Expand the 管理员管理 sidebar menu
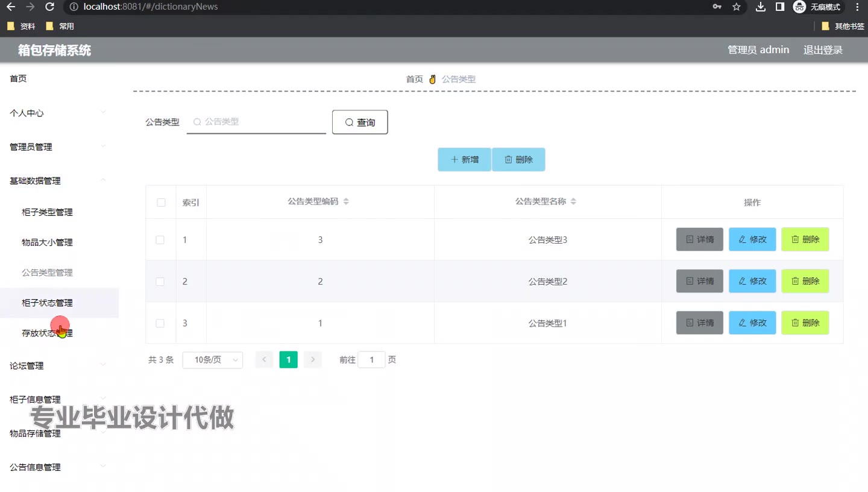The height and width of the screenshot is (492, 868). 59,147
